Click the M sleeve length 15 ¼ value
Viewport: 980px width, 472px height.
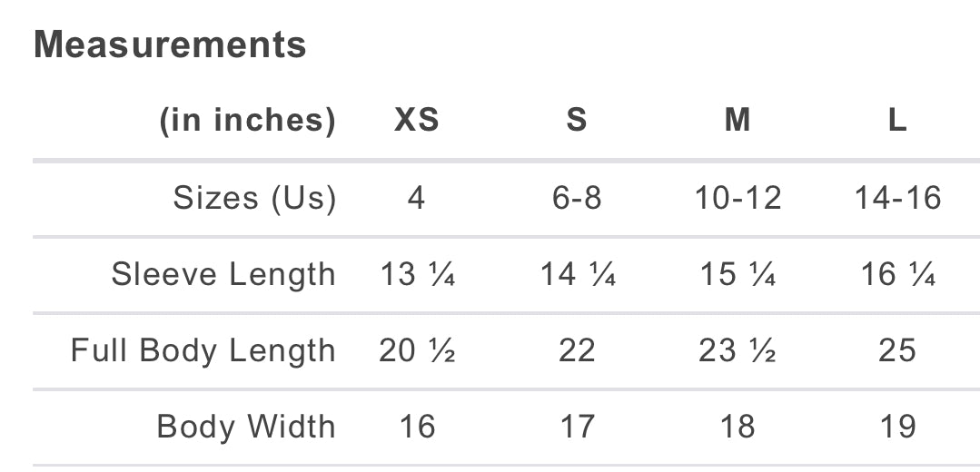(x=737, y=274)
